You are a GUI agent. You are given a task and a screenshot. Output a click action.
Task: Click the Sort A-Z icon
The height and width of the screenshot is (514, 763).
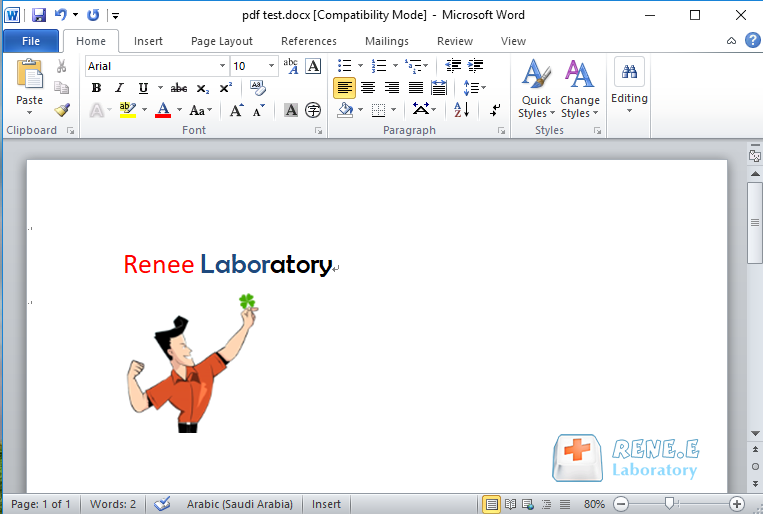coord(461,110)
